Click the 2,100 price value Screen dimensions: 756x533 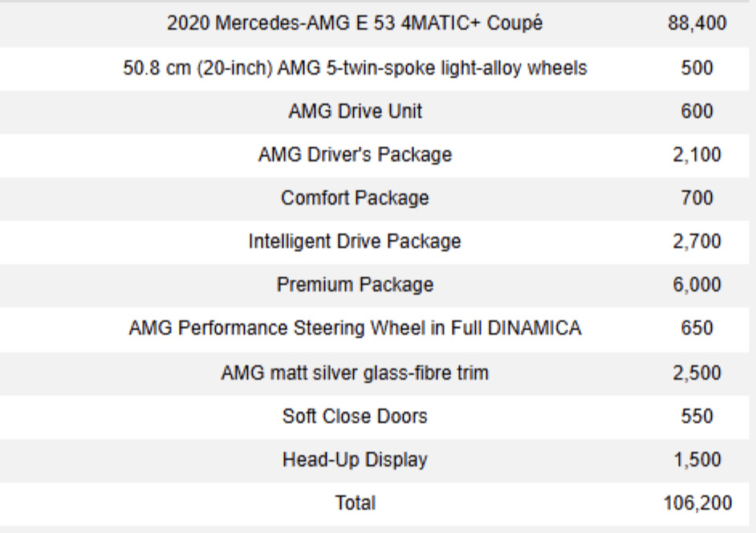coord(697,155)
